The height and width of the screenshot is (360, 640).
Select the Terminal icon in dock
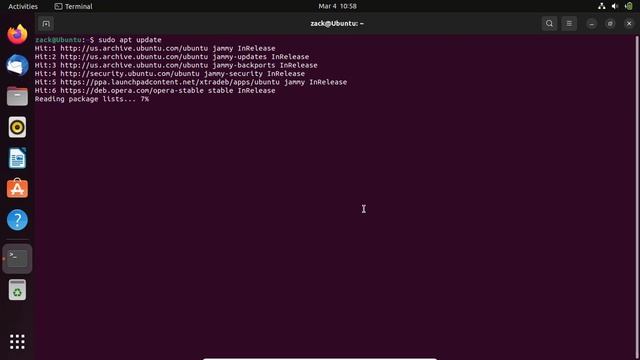tap(17, 258)
